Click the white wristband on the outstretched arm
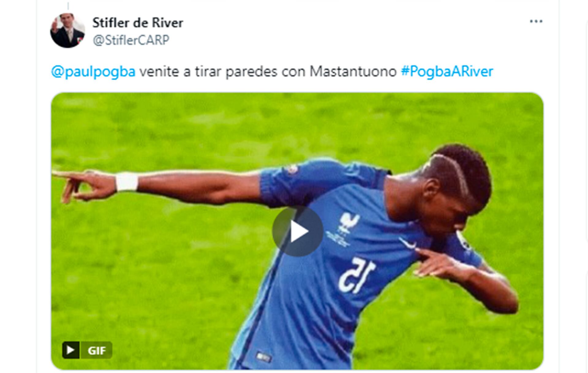This screenshot has height=373, width=588. [x=126, y=182]
